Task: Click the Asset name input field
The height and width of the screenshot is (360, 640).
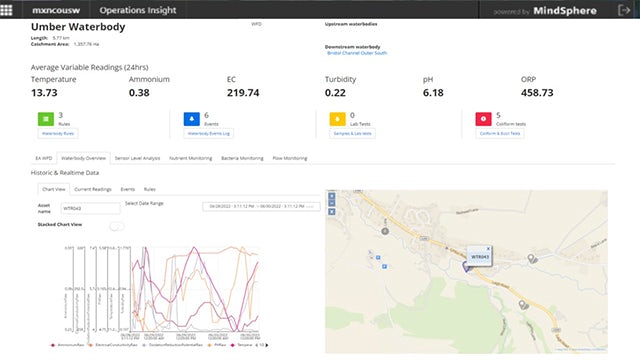Action: 91,208
